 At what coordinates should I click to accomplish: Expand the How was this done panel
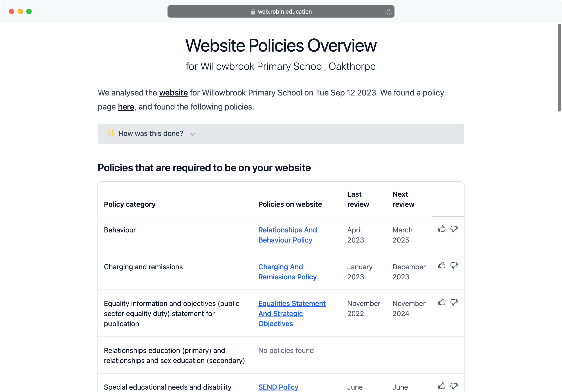[x=281, y=134]
